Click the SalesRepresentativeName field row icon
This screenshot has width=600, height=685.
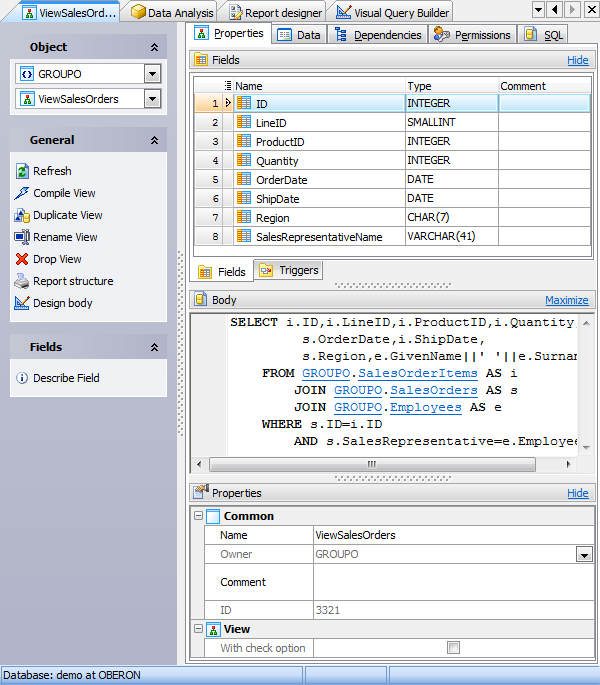(244, 236)
